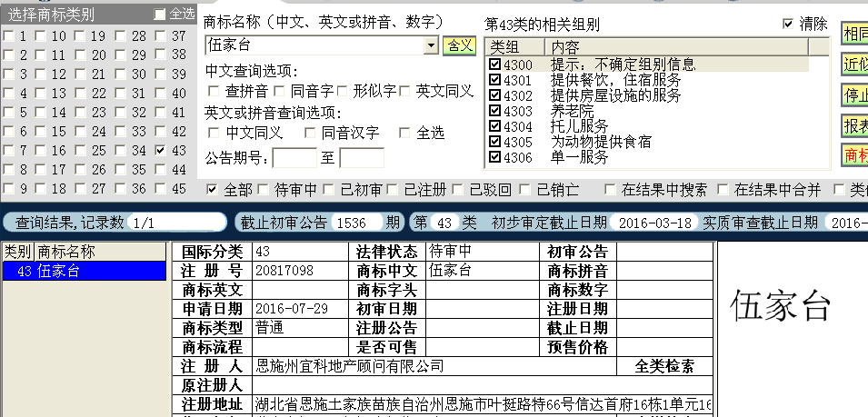Click the record count field 1/1
The width and height of the screenshot is (868, 417).
tap(175, 223)
